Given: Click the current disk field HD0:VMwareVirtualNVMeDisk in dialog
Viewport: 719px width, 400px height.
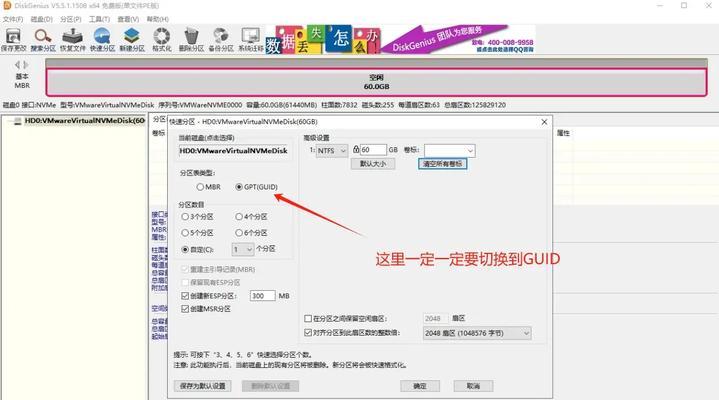Looking at the screenshot, I should point(234,151).
